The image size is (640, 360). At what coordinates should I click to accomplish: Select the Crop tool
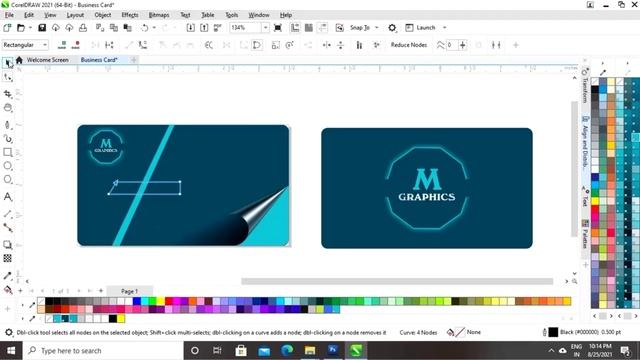click(8, 94)
